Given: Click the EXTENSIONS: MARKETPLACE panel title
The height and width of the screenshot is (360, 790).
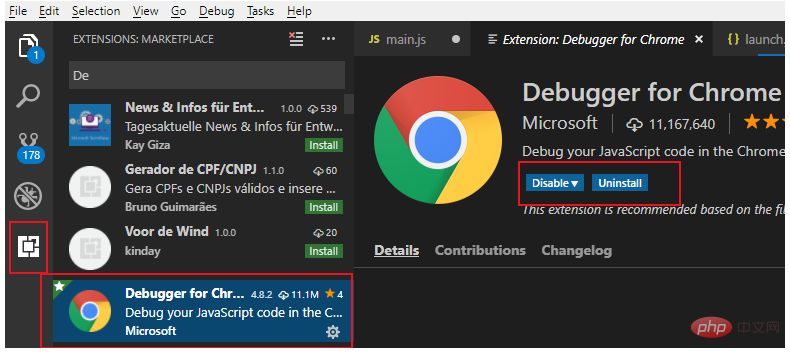Looking at the screenshot, I should click(x=143, y=39).
